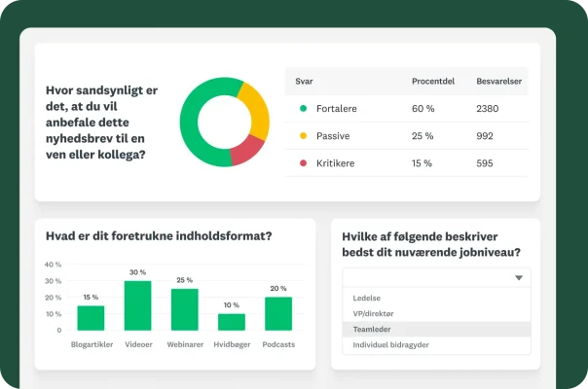588x389 pixels.
Task: Click the green Fortalere legend dot
Action: tap(303, 108)
